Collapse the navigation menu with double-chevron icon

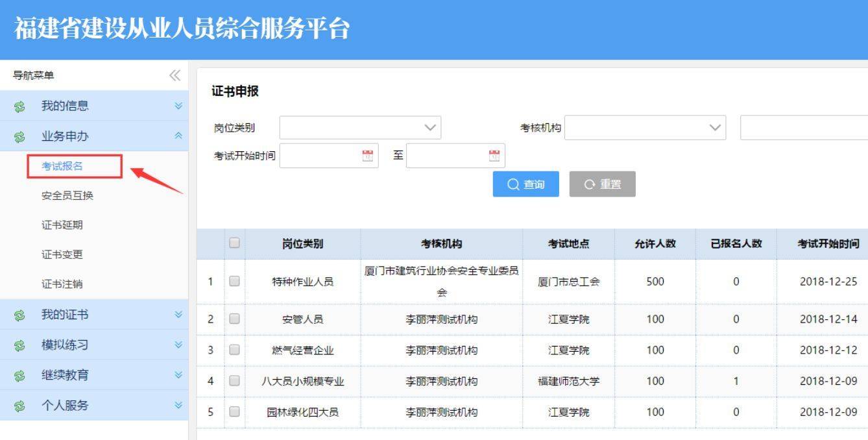(x=175, y=76)
